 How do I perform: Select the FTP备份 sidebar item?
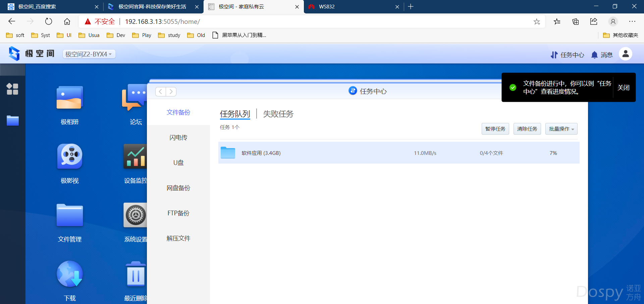(x=178, y=213)
